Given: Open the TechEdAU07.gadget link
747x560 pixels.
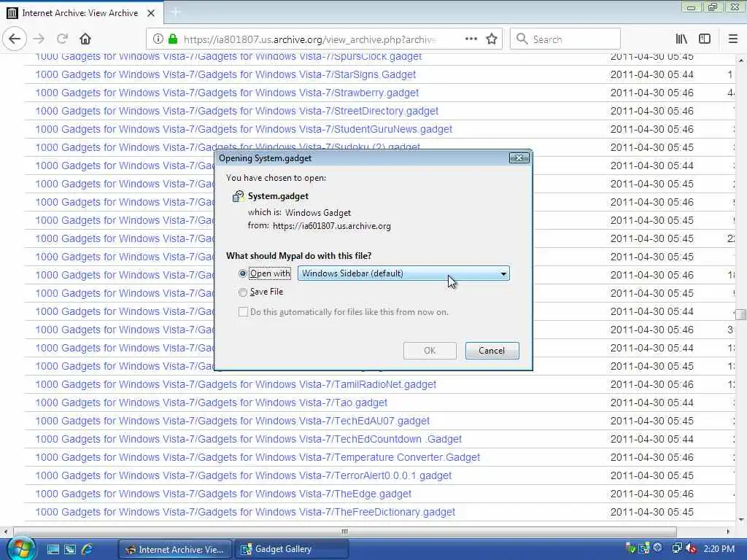Looking at the screenshot, I should click(x=233, y=421).
